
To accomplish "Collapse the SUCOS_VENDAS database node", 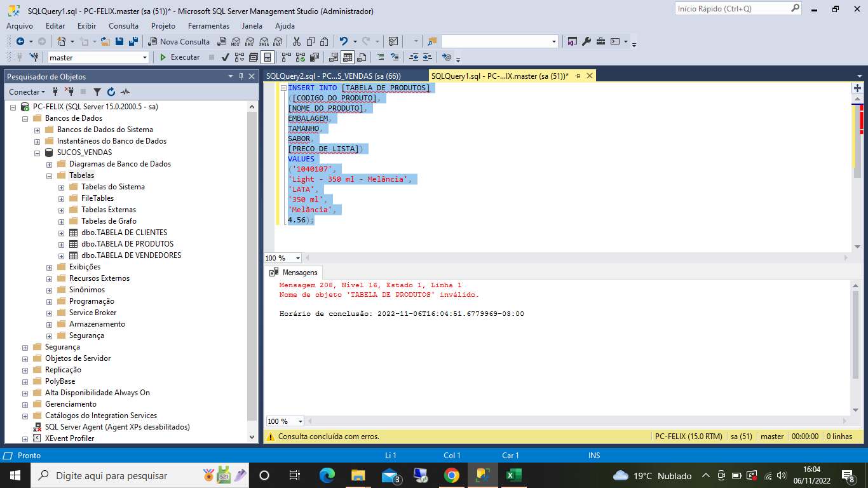I will pyautogui.click(x=37, y=152).
